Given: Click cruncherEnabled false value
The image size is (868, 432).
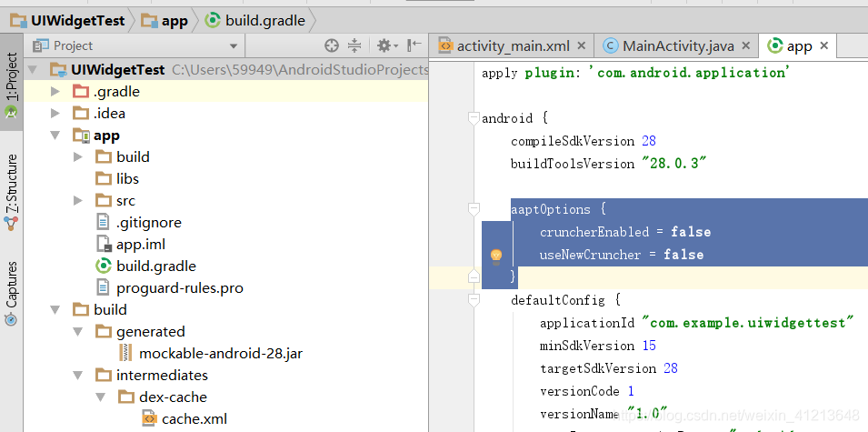Looking at the screenshot, I should click(x=691, y=232).
